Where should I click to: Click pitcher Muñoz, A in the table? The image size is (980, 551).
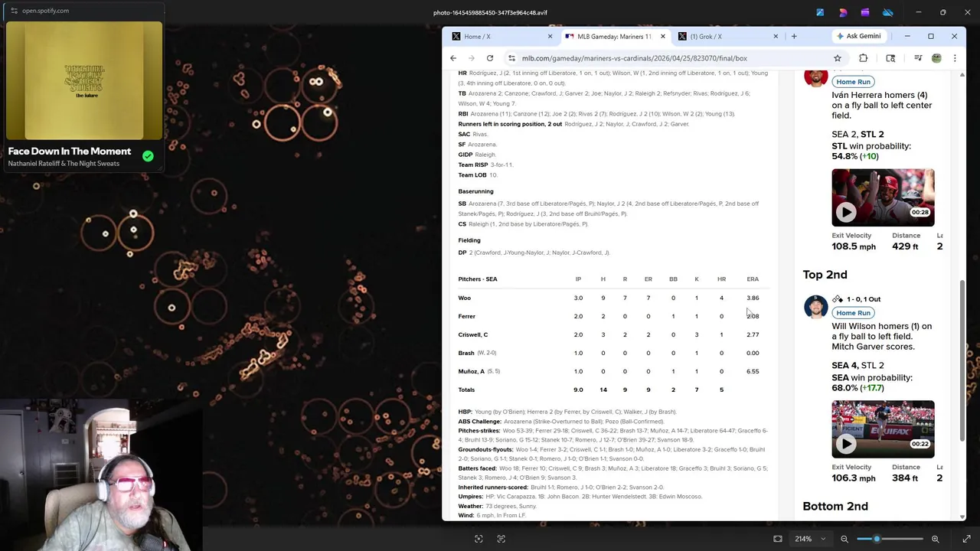472,371
